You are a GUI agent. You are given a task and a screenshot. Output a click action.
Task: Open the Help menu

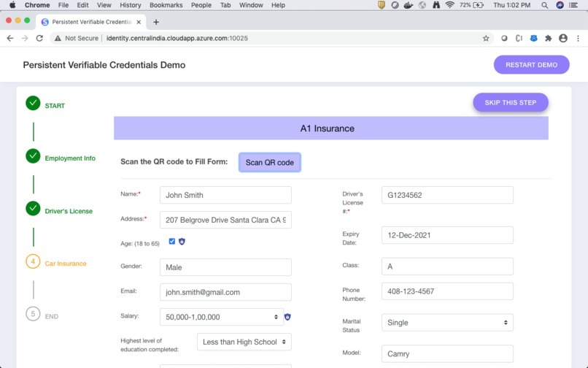[x=278, y=5]
